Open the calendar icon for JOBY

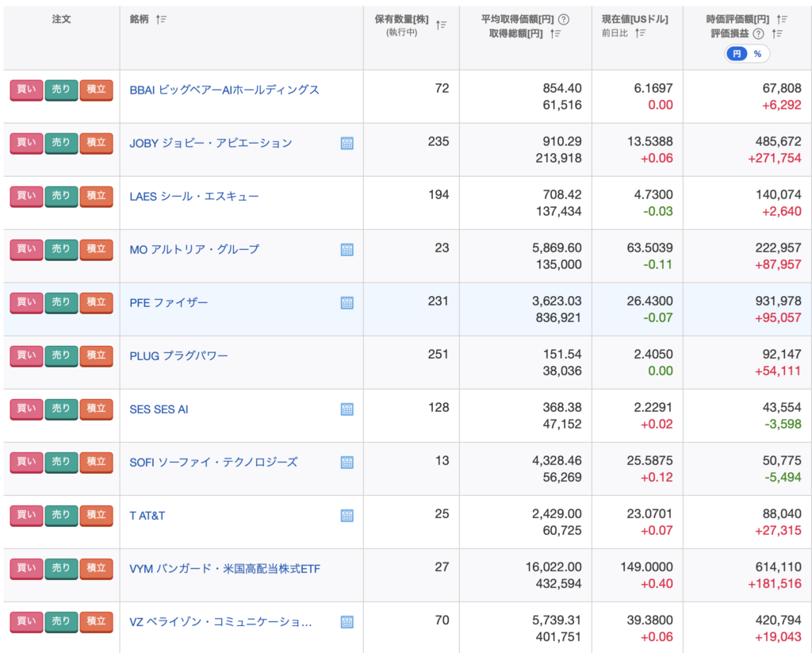[x=347, y=144]
